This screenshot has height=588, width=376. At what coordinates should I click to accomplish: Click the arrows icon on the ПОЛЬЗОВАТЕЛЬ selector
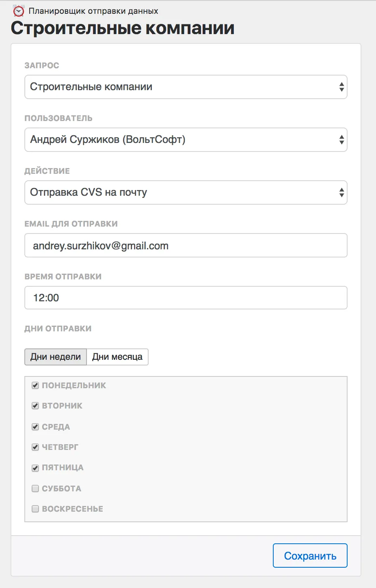[341, 139]
